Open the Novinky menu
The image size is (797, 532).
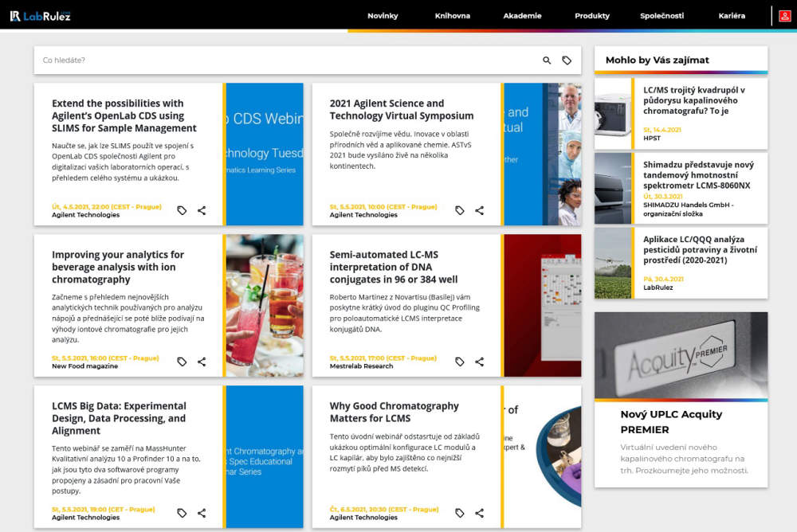coord(383,16)
